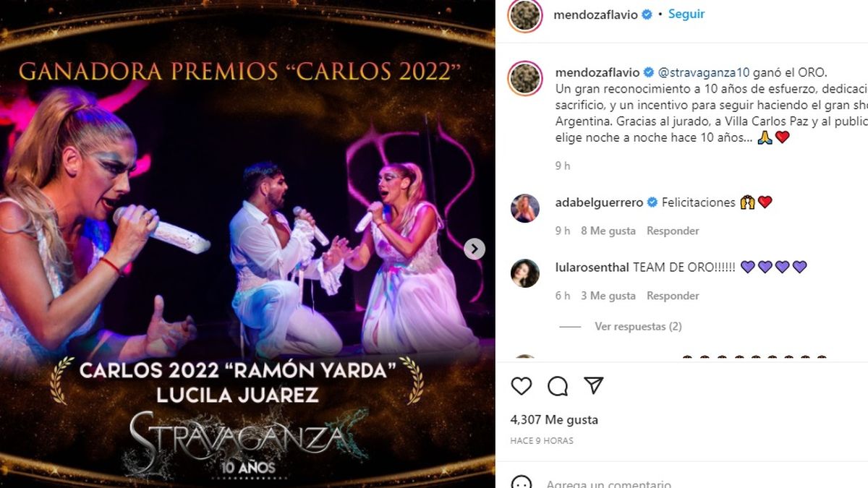Reply to lularosenthal's comment
Viewport: 868px width, 488px height.
click(x=673, y=296)
